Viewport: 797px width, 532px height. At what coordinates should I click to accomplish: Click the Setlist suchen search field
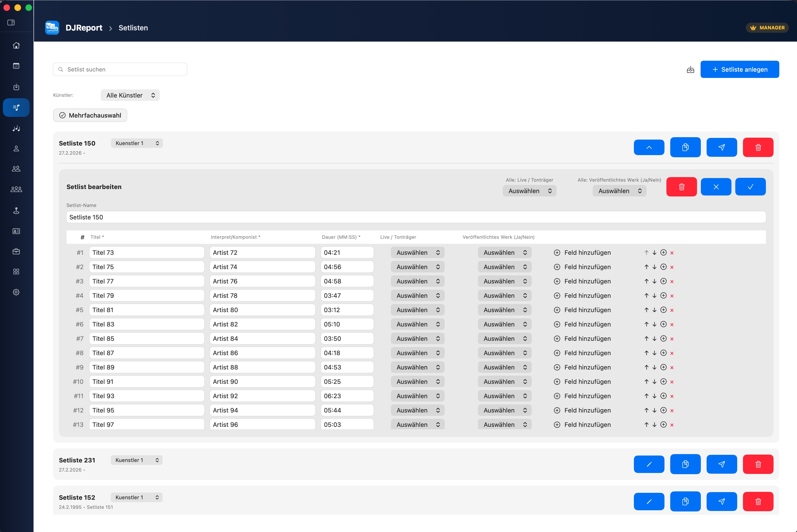click(120, 70)
